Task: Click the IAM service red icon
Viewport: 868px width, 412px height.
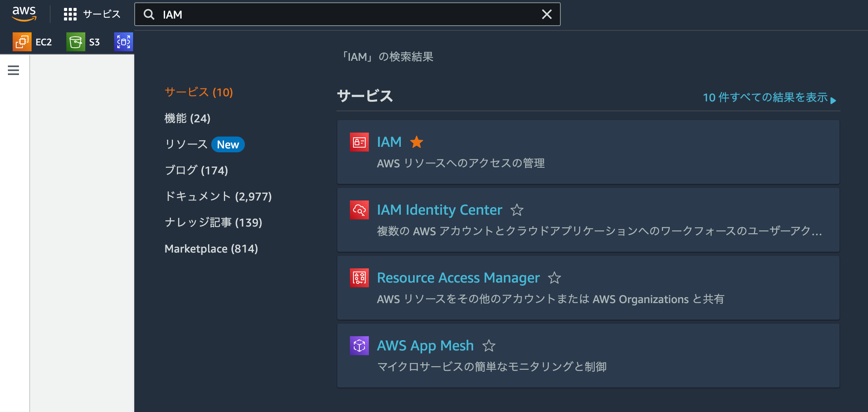Action: tap(359, 142)
